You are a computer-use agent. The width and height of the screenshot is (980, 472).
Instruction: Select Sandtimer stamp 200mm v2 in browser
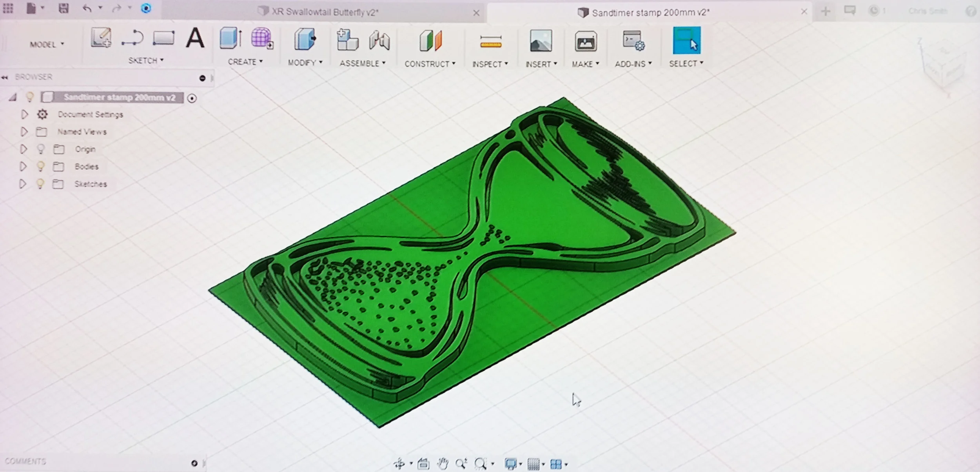pyautogui.click(x=120, y=97)
